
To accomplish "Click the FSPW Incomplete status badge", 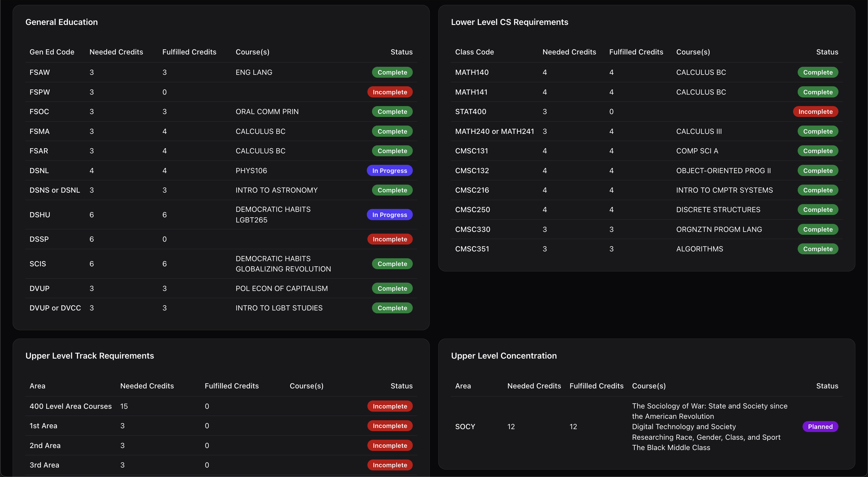I will [x=390, y=92].
